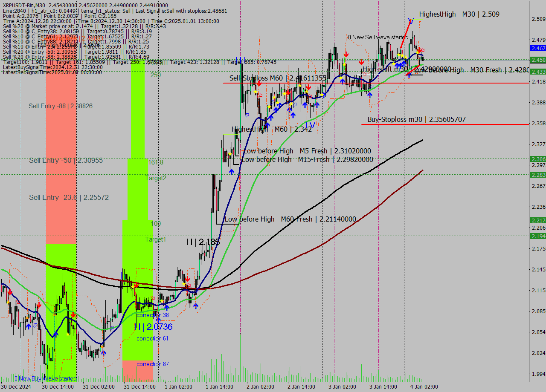Click the correction 61 label
Image resolution: width=546 pixels, height=392 pixels.
click(x=153, y=338)
